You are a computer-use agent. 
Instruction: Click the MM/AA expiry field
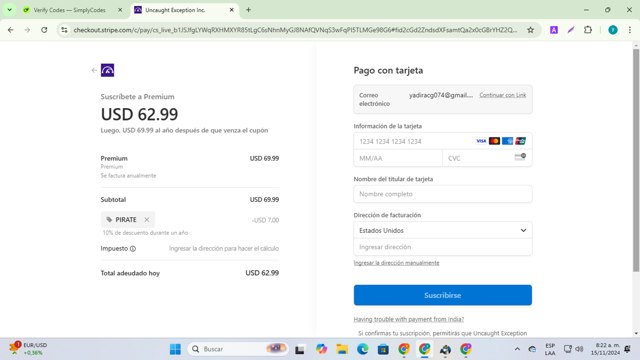(x=398, y=158)
